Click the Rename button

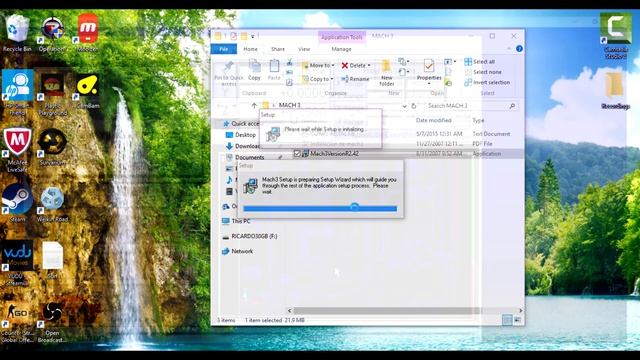355,79
